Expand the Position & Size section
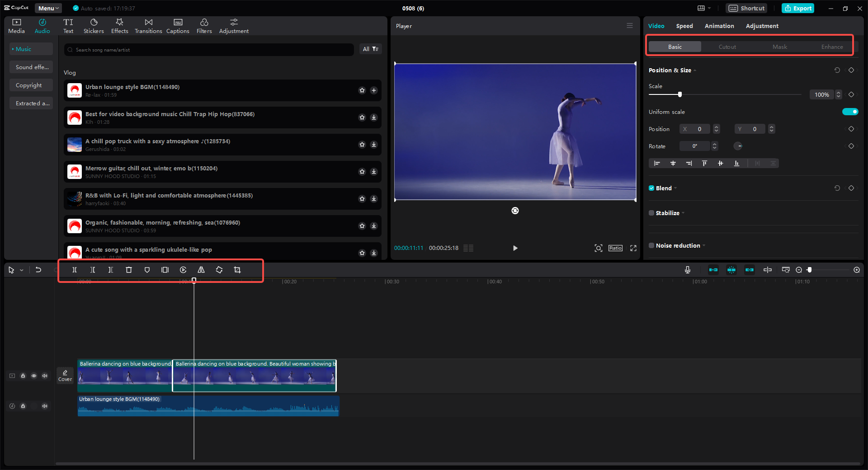The image size is (868, 470). (x=695, y=70)
